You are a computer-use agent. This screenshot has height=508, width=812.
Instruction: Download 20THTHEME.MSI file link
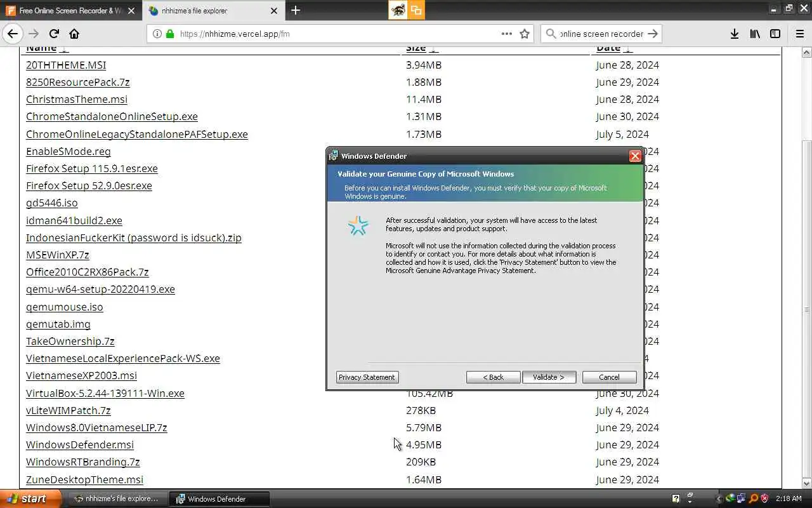[x=66, y=65]
